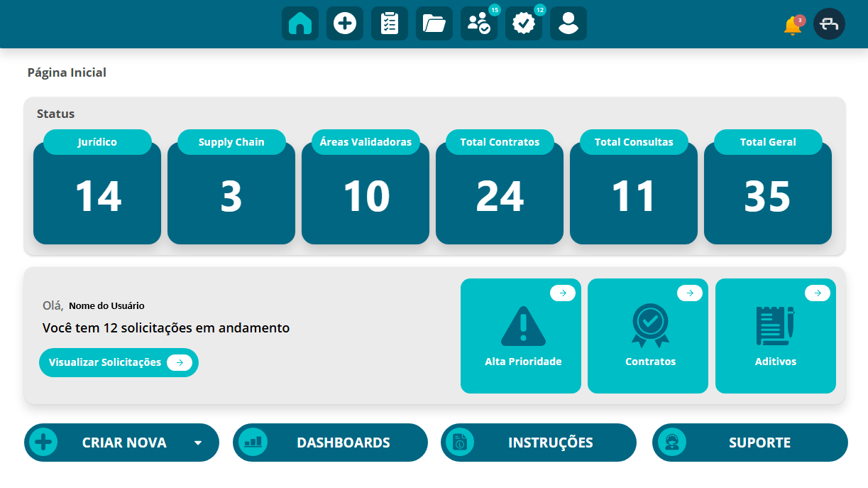Select the Aditivos card label
Screen dimensions: 868x488
(776, 362)
